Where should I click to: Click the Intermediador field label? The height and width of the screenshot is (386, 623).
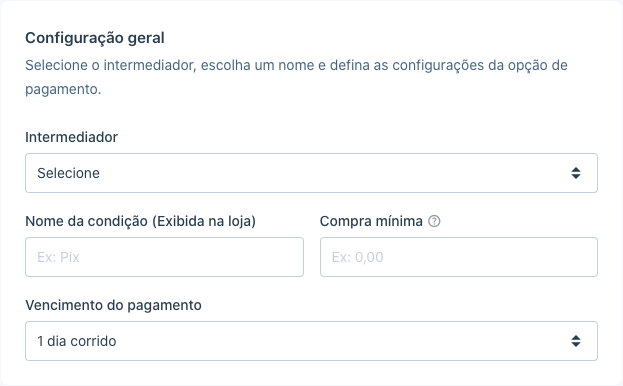pos(72,137)
